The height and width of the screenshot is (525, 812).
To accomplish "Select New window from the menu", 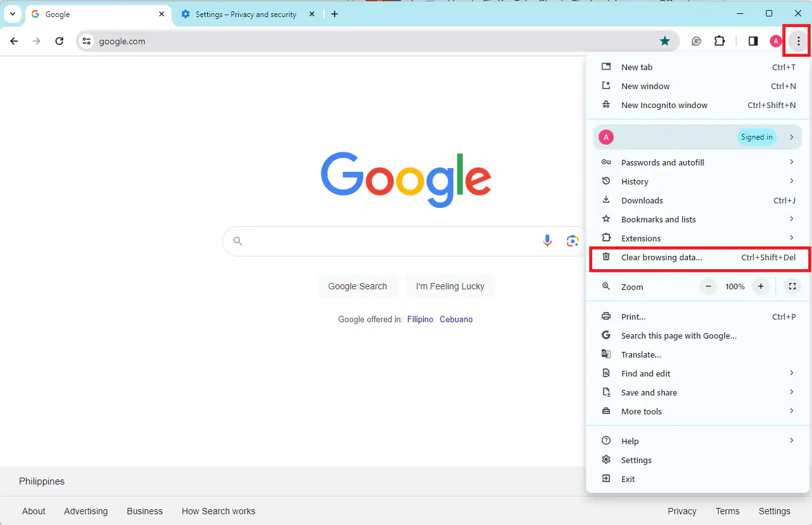I will (x=698, y=86).
